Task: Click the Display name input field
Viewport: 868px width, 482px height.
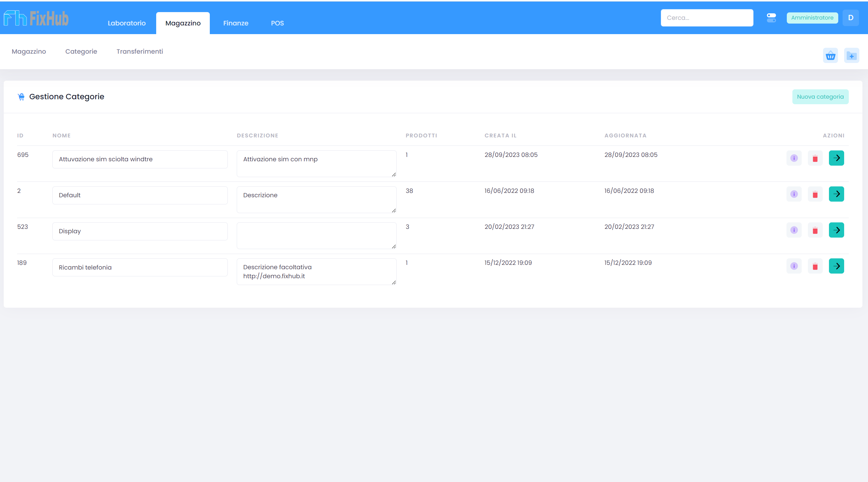Action: 140,231
